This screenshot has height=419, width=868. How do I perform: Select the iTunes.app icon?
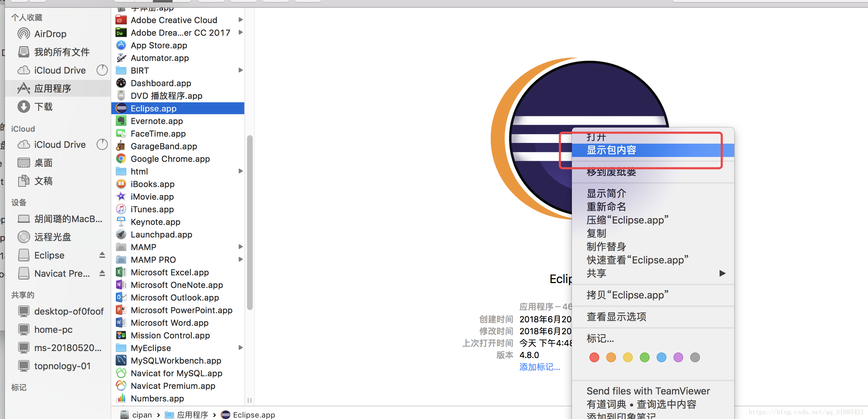click(x=121, y=209)
